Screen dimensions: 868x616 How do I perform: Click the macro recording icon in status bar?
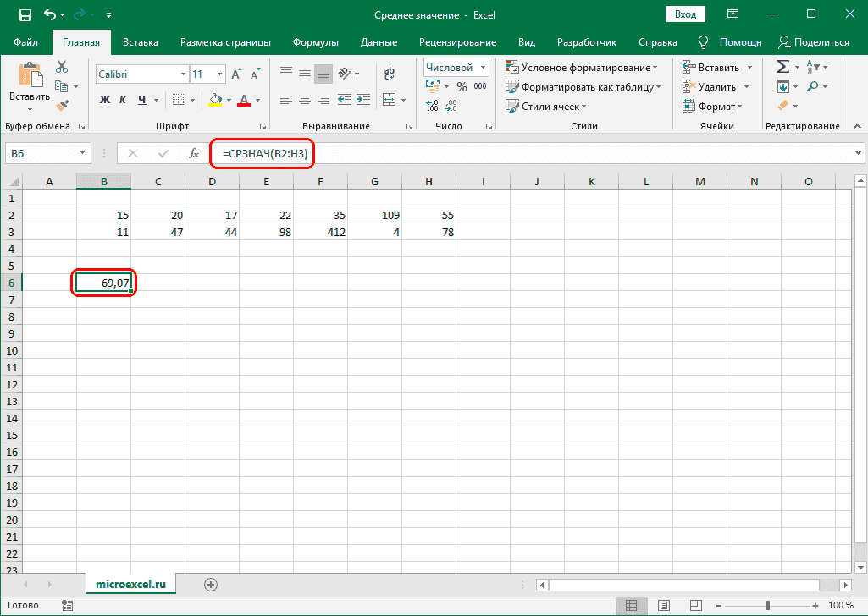67,605
